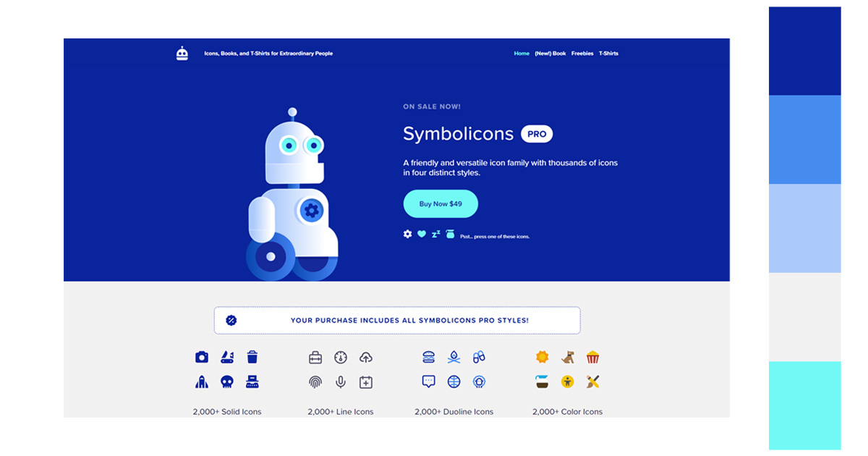
Task: Select the color popcorn icon
Action: [x=592, y=357]
